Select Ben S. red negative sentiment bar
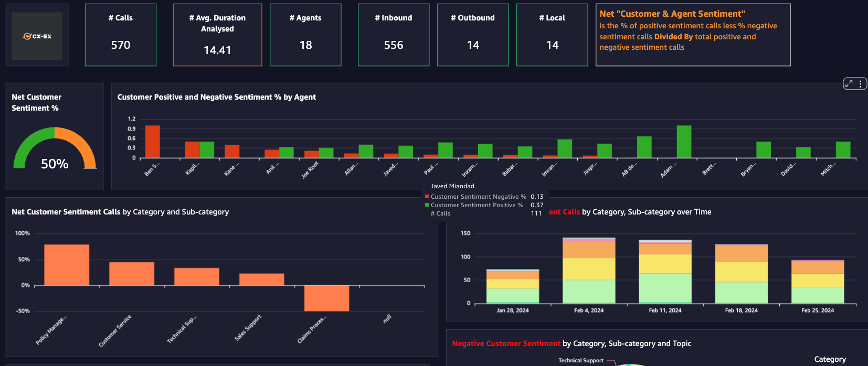This screenshot has height=366, width=868. click(x=152, y=142)
